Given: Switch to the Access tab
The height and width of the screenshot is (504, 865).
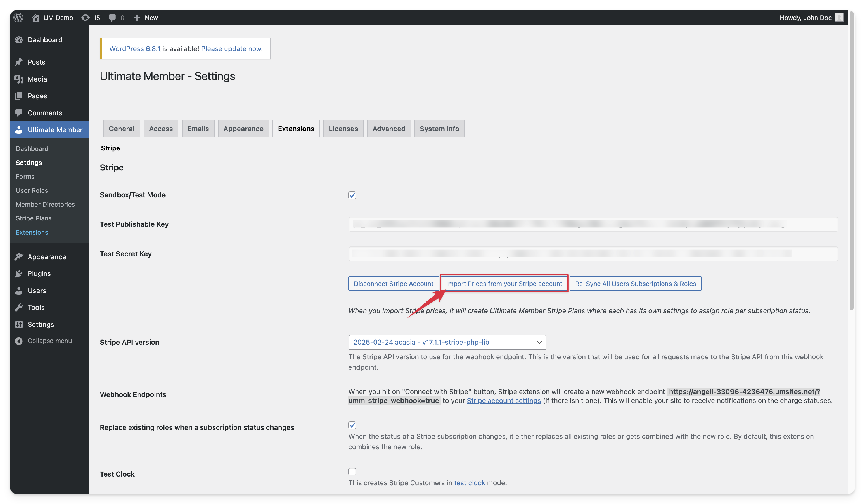Looking at the screenshot, I should 161,129.
